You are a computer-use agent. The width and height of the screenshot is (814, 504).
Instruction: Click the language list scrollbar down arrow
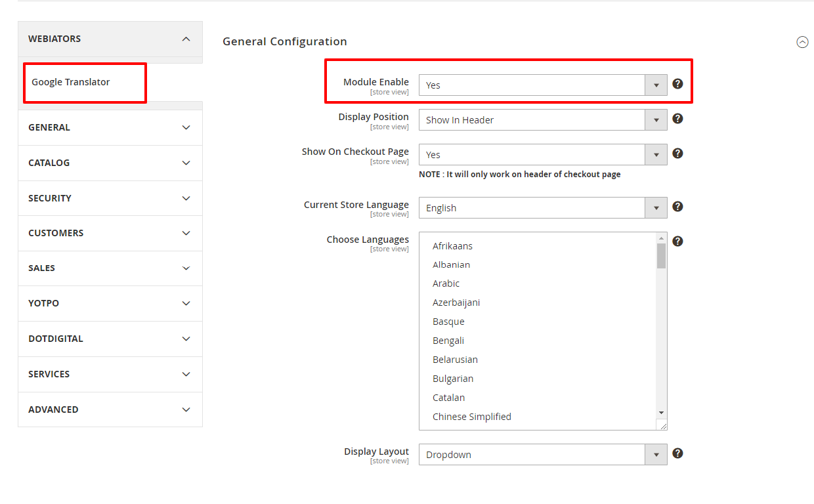[661, 412]
